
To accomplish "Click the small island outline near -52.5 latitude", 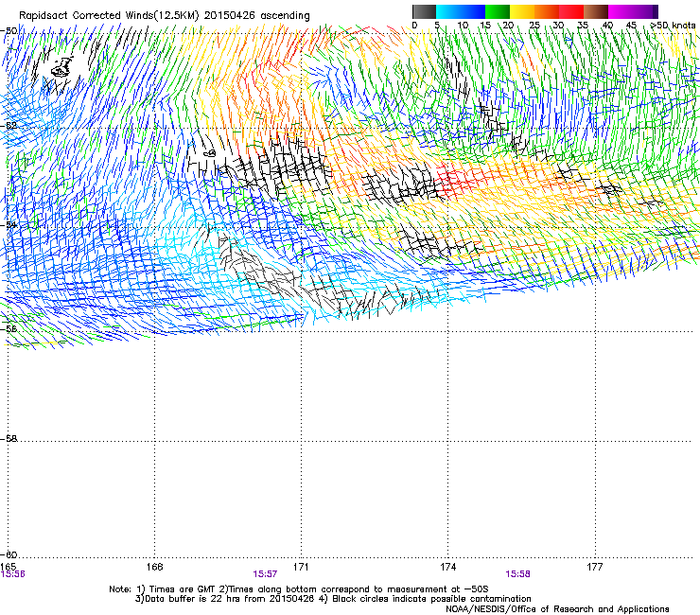I will pos(210,153).
